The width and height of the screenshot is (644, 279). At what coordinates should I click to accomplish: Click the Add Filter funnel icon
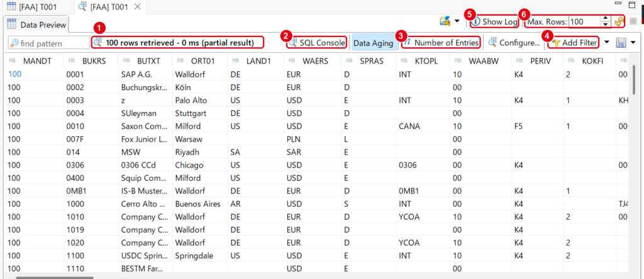(x=556, y=42)
